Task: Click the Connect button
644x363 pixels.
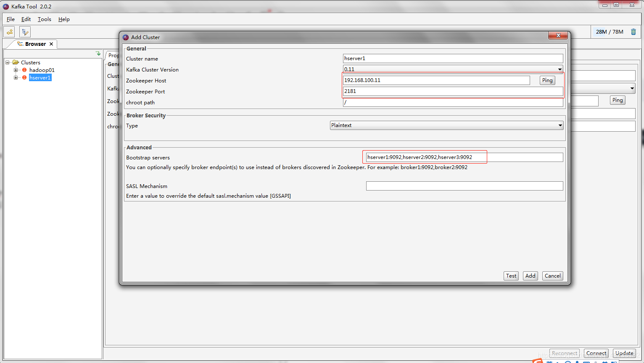Action: (596, 353)
